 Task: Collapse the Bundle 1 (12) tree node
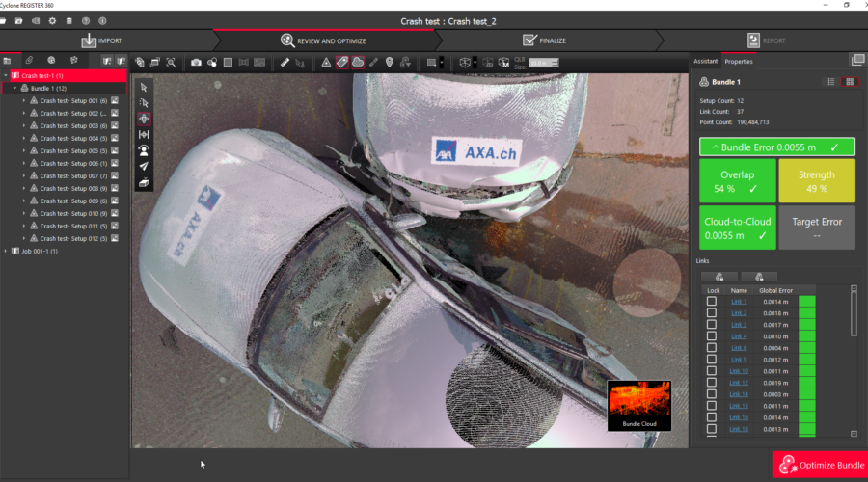14,88
